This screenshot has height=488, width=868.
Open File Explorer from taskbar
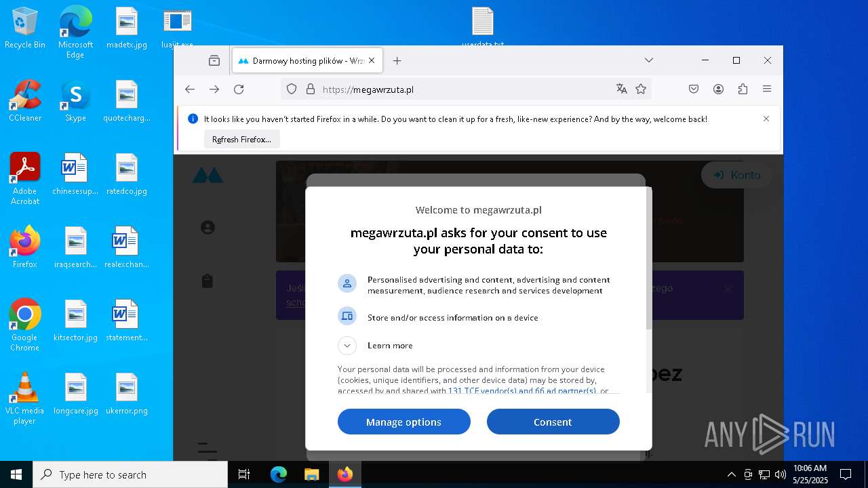click(311, 474)
